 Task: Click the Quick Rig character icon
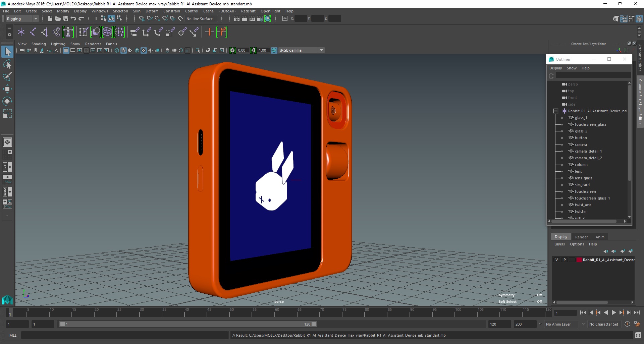[x=68, y=32]
